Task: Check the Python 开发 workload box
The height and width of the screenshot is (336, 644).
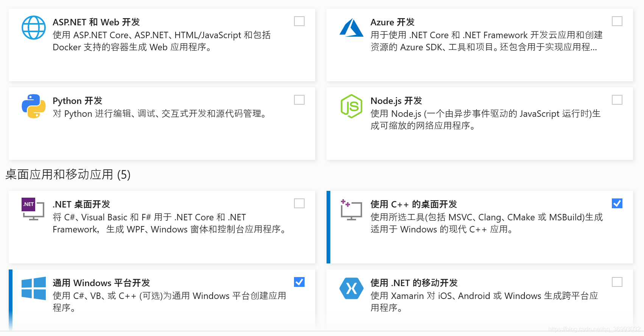Action: coord(299,100)
